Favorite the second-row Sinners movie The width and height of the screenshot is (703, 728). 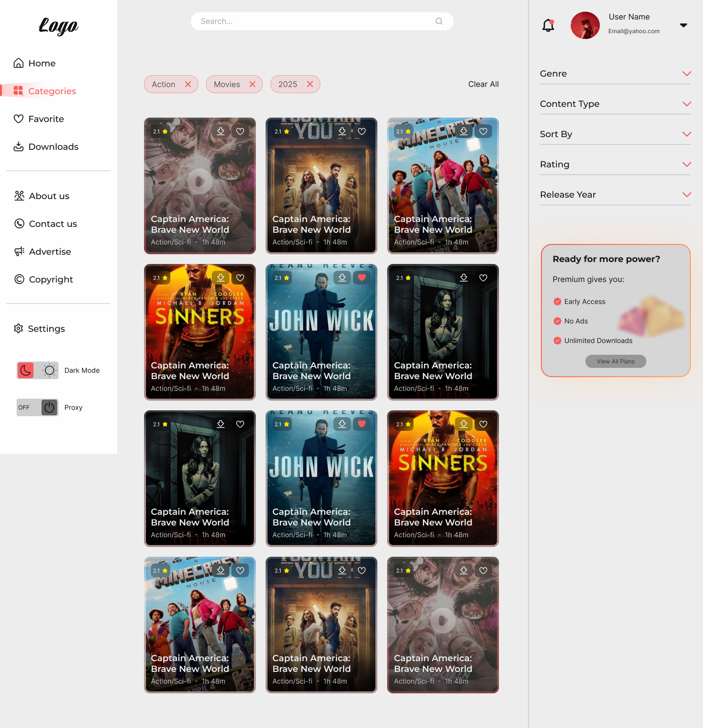point(240,278)
